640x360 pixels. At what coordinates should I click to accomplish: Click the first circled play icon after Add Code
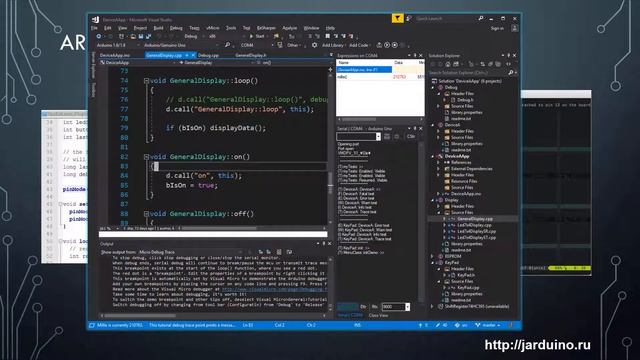387,45
